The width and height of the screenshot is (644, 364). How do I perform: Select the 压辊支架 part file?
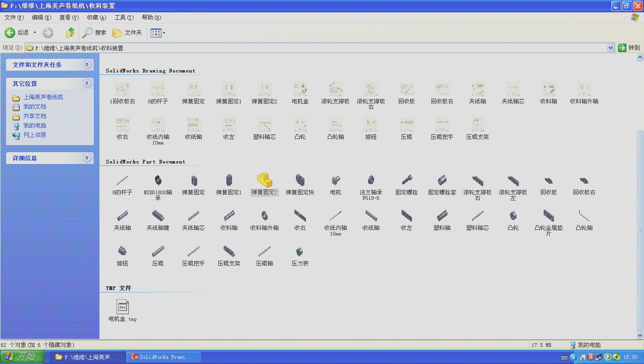tap(229, 255)
